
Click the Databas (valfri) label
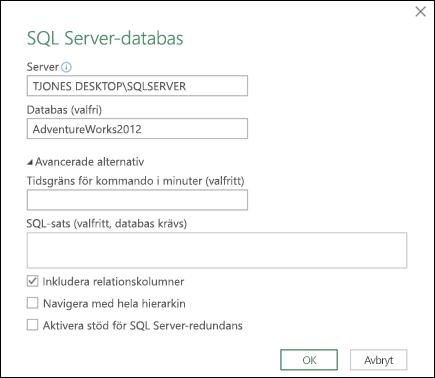(x=64, y=110)
